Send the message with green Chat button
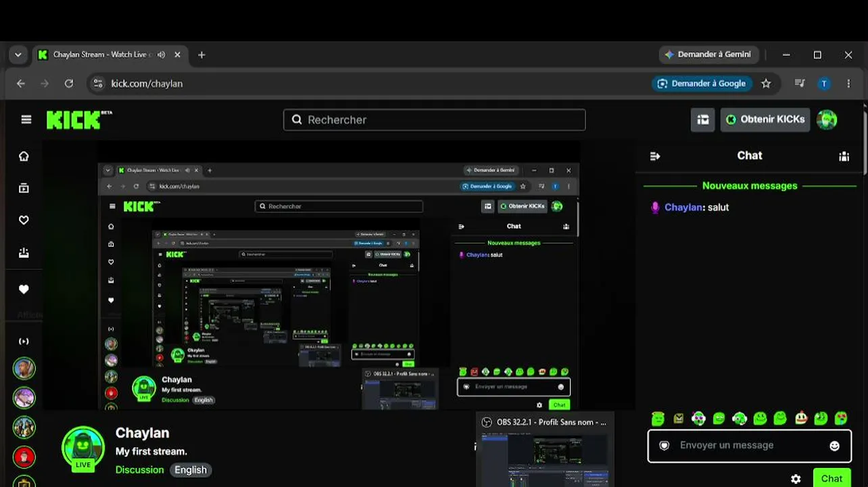The height and width of the screenshot is (487, 868). (831, 478)
